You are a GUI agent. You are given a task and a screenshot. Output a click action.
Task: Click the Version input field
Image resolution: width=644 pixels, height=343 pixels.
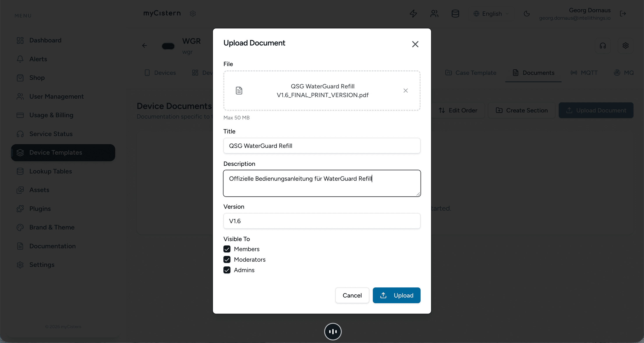click(x=322, y=221)
